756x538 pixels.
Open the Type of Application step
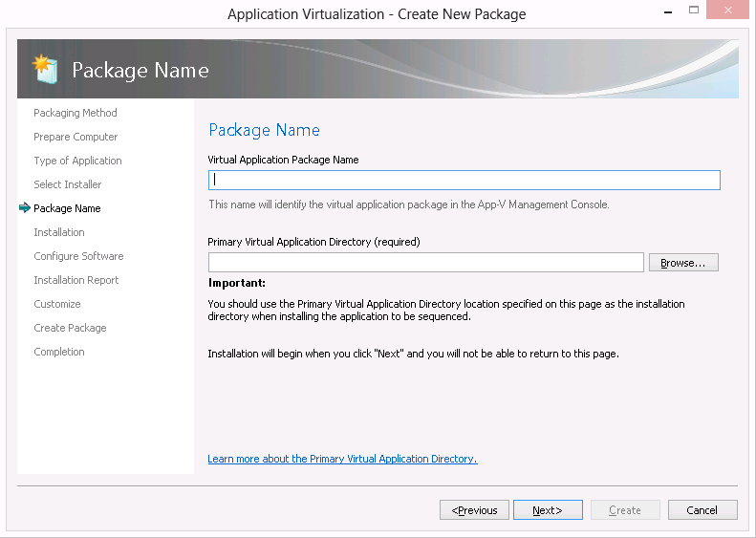(x=77, y=161)
